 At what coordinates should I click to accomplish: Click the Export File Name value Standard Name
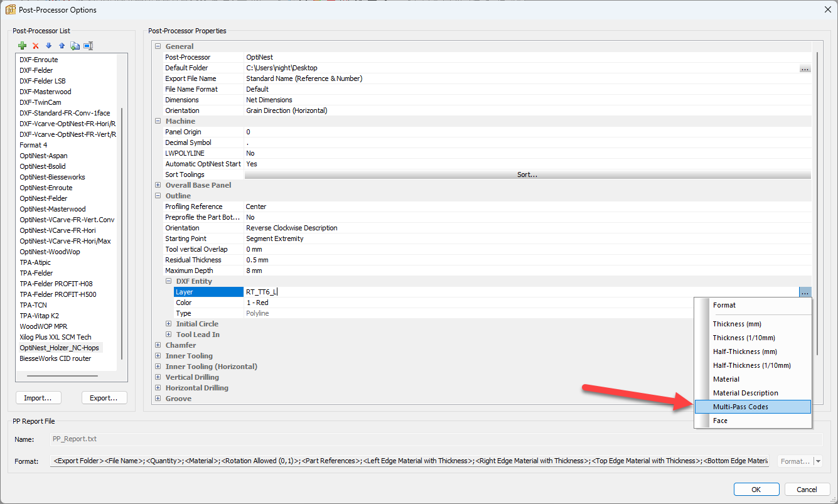304,78
